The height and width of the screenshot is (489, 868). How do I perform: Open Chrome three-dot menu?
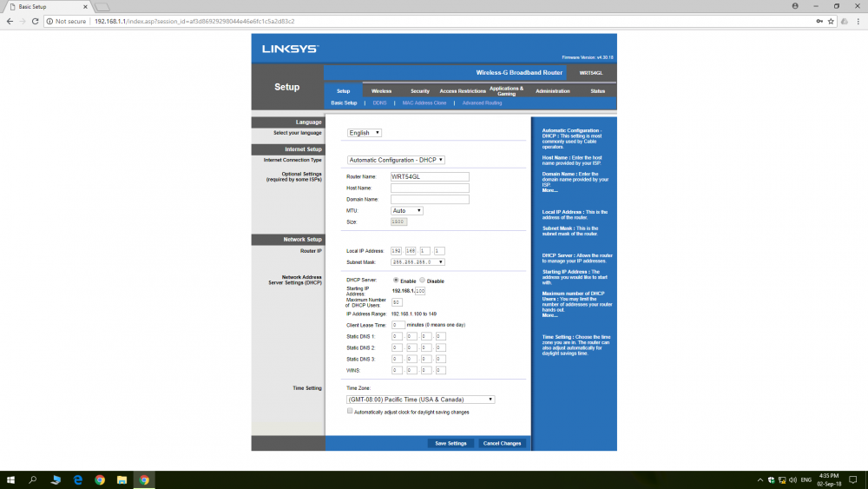pyautogui.click(x=858, y=21)
